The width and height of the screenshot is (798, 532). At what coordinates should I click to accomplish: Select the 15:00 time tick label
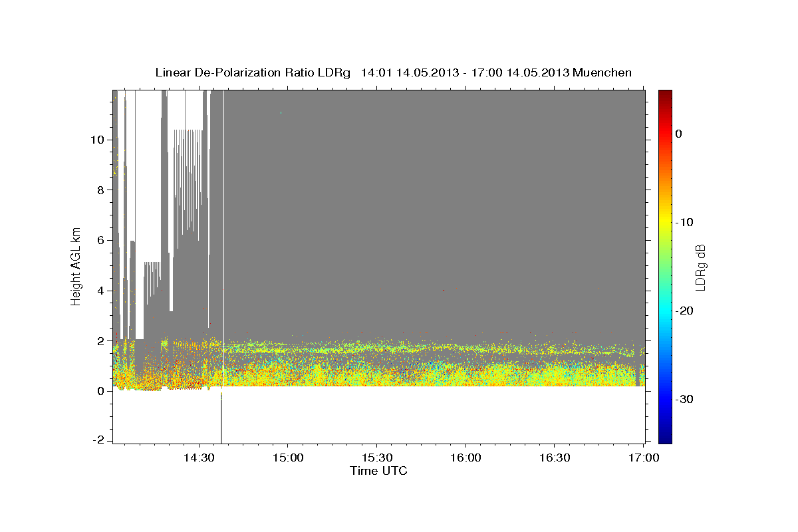click(288, 458)
